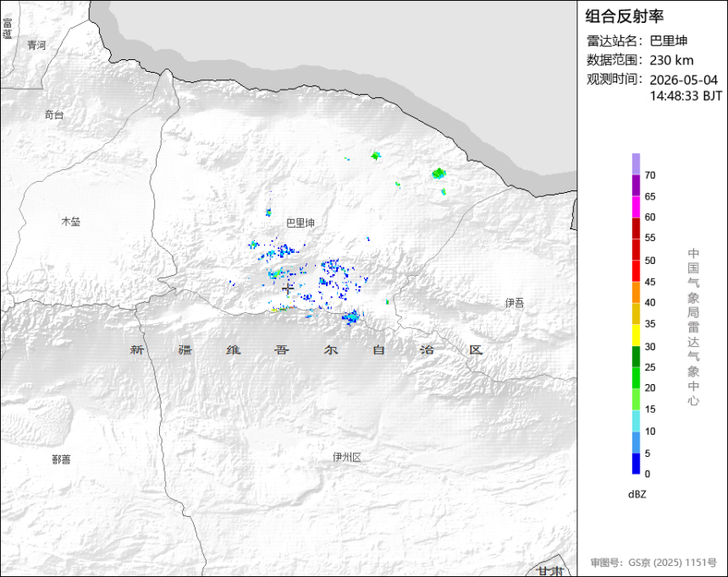Click the radar station name 巴里坤 in info panel
This screenshot has height=577, width=728.
(668, 41)
